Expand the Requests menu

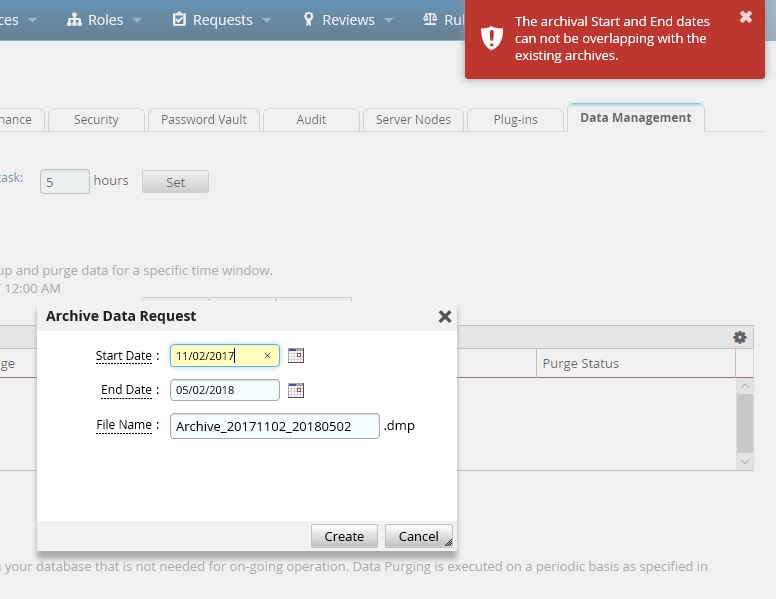click(222, 20)
